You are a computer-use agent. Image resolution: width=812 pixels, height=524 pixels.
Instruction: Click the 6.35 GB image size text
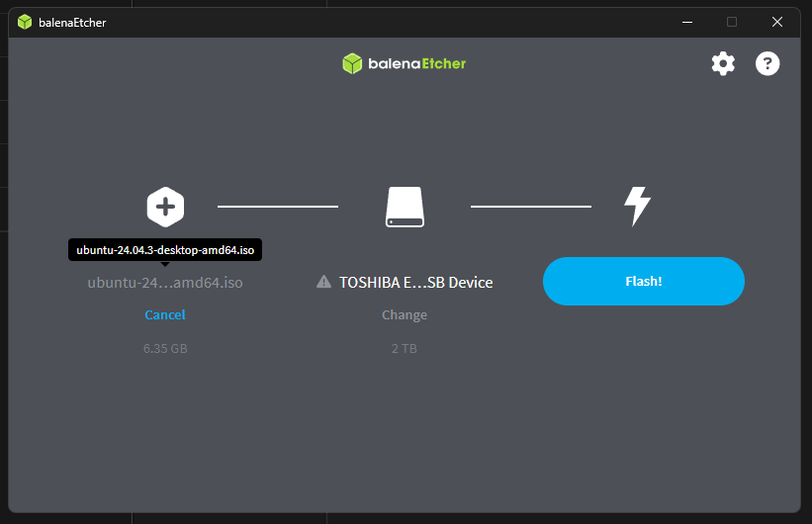coord(165,349)
